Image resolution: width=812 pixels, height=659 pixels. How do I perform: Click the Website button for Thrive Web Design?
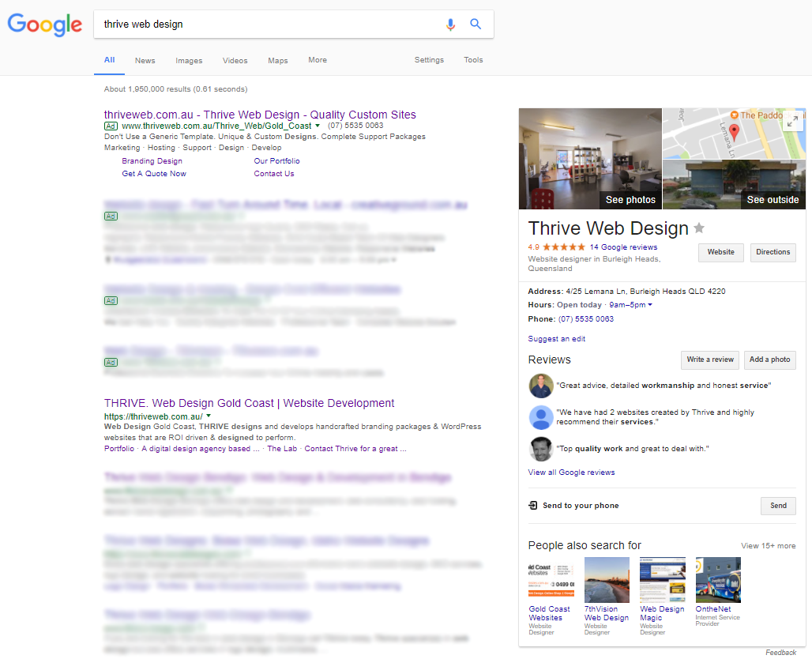tap(720, 252)
